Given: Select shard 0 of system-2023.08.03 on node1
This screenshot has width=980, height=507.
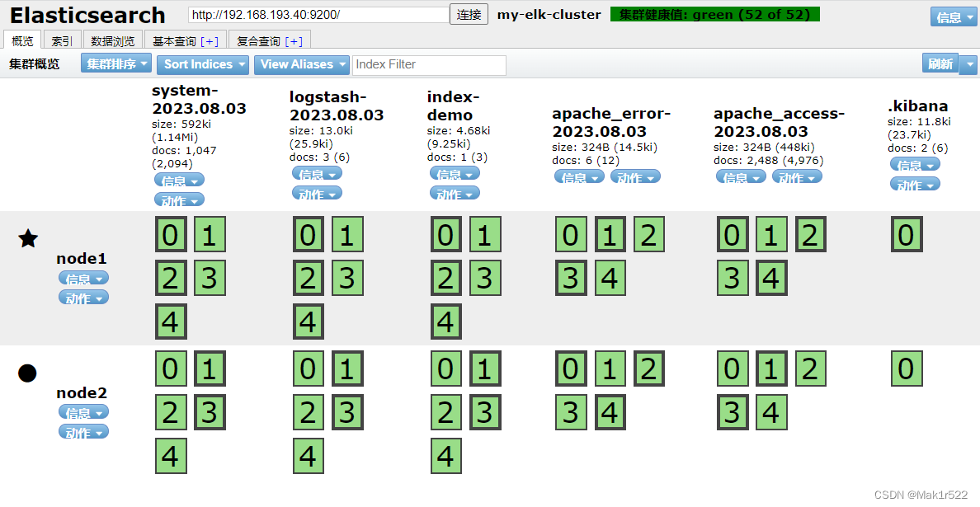Looking at the screenshot, I should coord(171,235).
